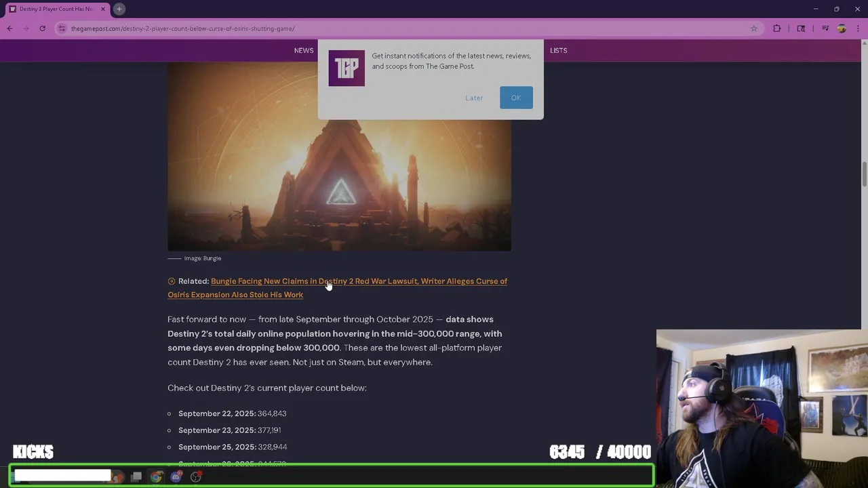This screenshot has width=868, height=488.
Task: Open OBS Studio from the taskbar
Action: [196, 476]
